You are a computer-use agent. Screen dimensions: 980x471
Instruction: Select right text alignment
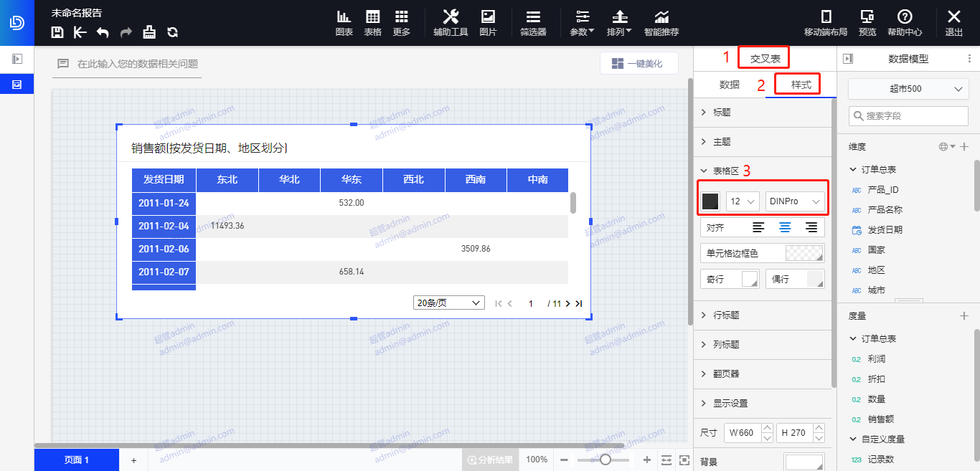point(811,228)
